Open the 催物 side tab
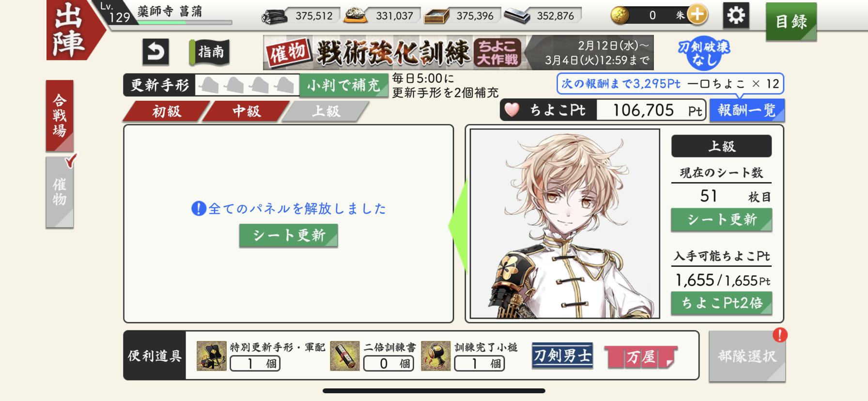 (60, 192)
